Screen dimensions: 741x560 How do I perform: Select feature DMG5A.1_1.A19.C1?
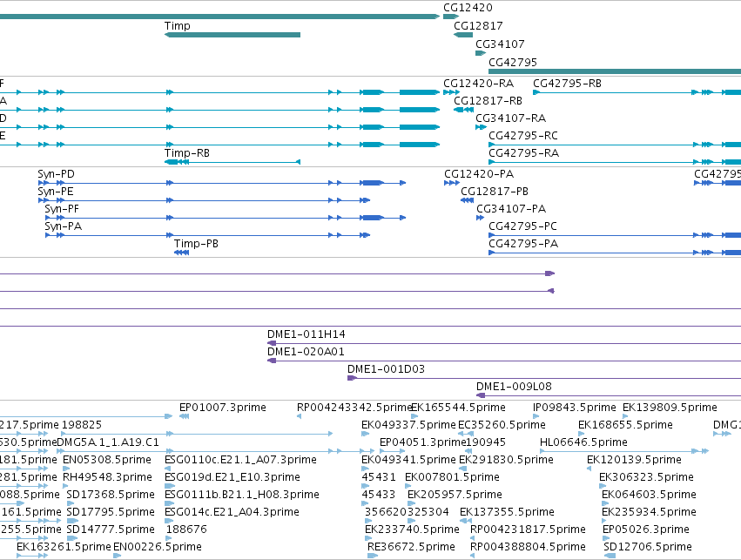215,451
